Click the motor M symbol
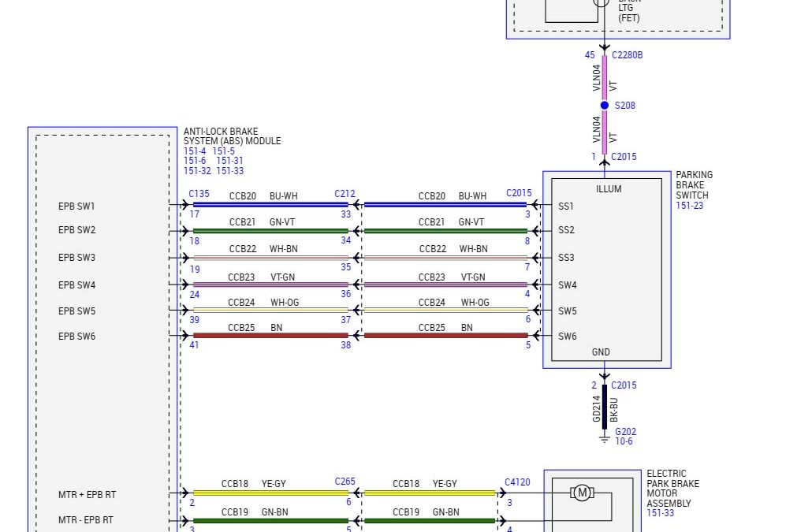Screen dimensions: 812x532 point(582,493)
